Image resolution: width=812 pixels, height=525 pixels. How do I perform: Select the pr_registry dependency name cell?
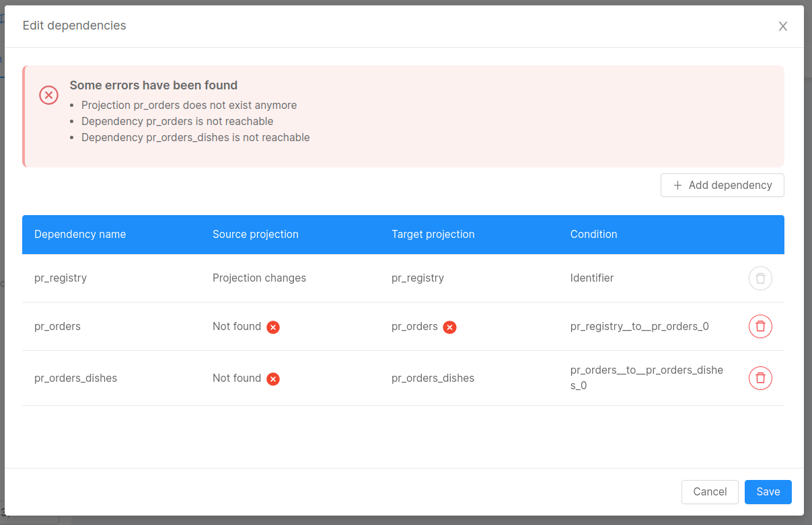(61, 278)
